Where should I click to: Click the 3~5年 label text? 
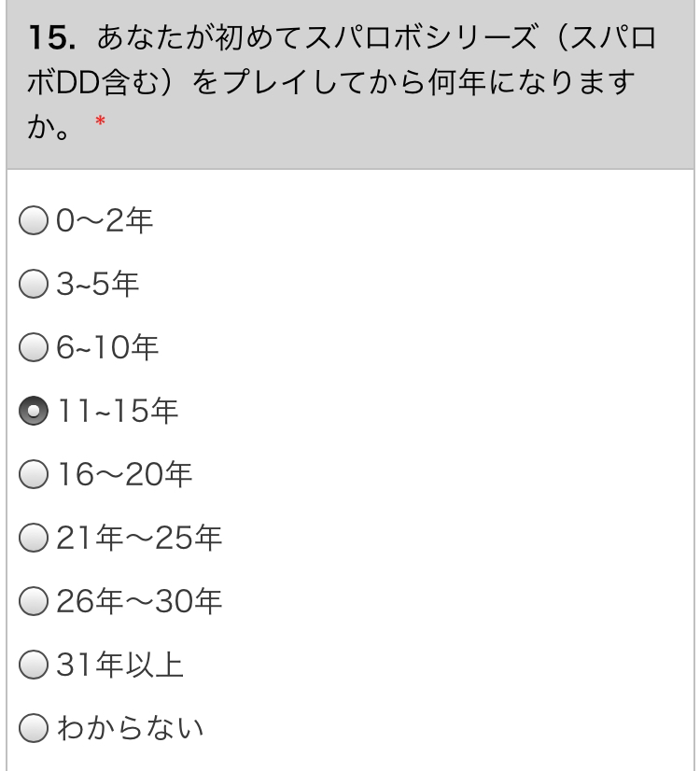point(97,284)
